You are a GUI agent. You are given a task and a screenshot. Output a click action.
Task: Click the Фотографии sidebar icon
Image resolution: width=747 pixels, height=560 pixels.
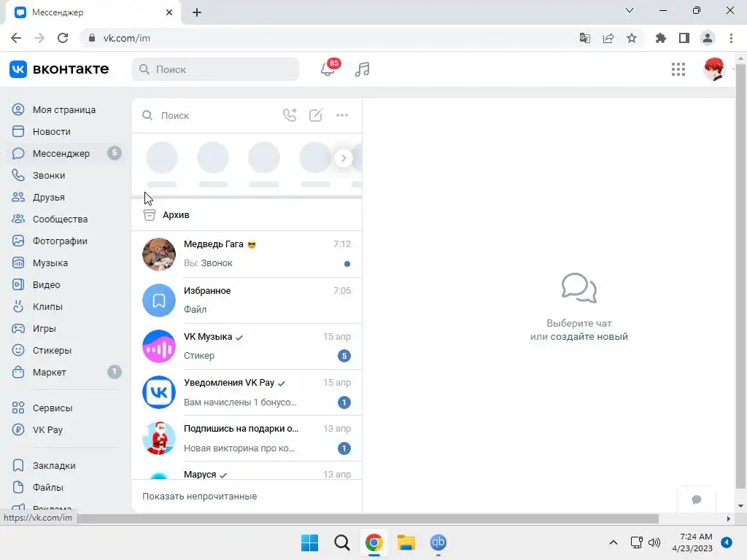(18, 241)
